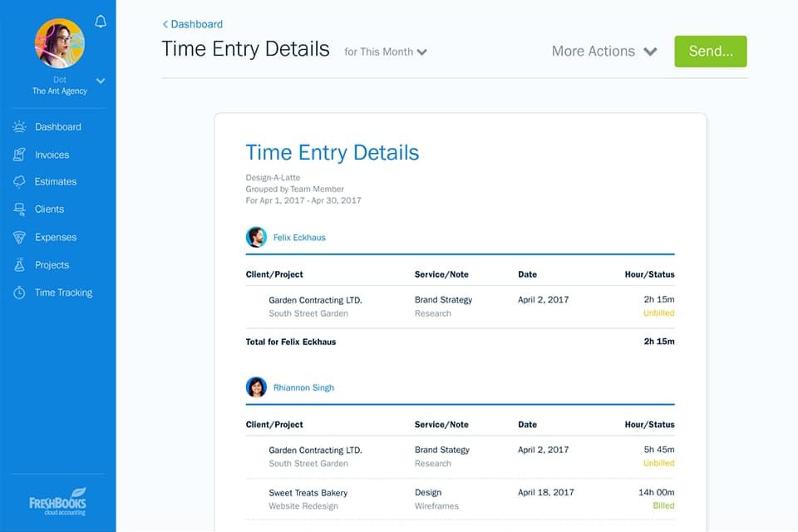The height and width of the screenshot is (532, 798).
Task: Expand the account switcher chevron
Action: 101,81
